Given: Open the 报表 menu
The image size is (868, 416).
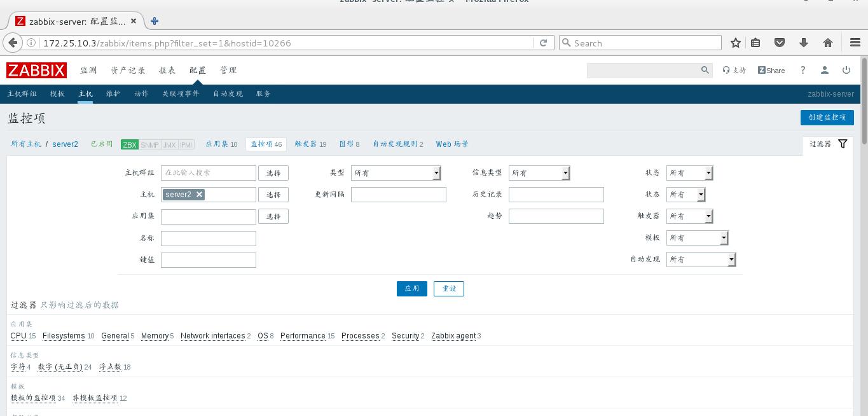Looking at the screenshot, I should 167,70.
